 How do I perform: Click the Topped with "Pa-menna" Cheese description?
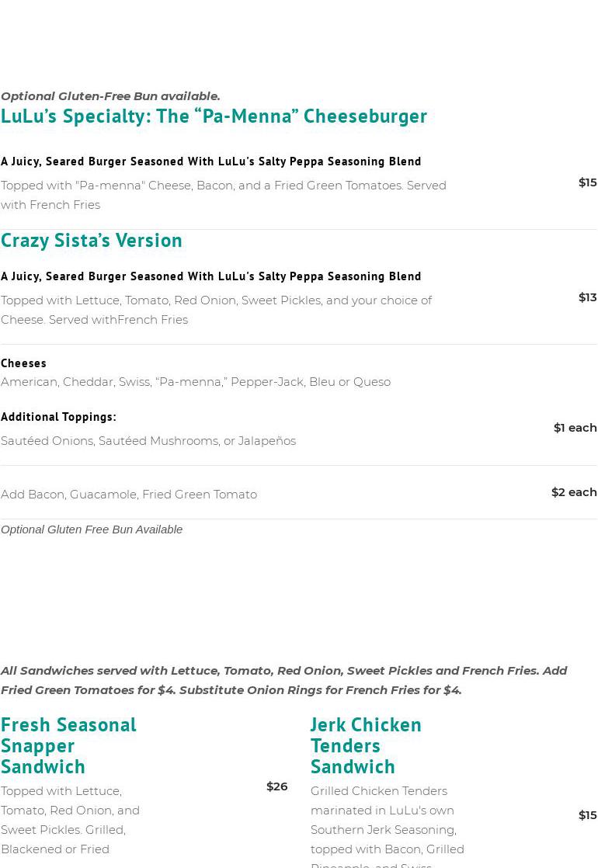click(224, 195)
